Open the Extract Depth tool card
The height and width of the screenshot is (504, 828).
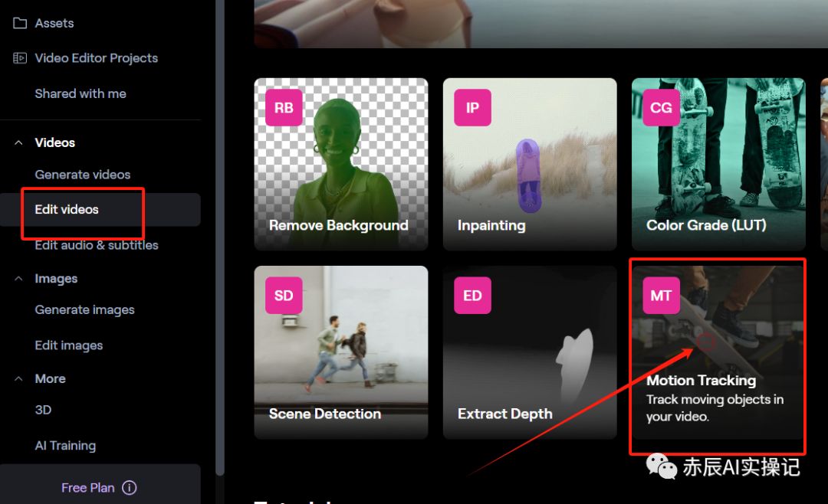point(530,352)
